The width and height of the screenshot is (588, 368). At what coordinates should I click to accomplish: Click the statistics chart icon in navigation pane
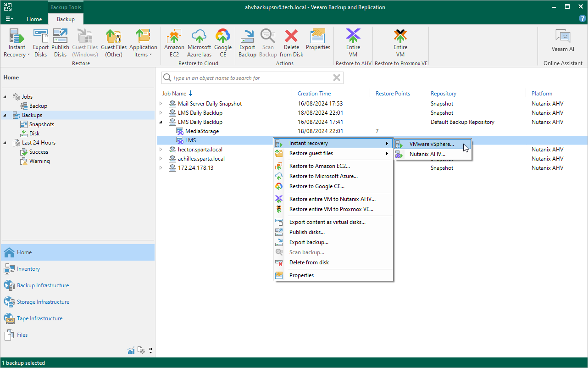point(131,350)
